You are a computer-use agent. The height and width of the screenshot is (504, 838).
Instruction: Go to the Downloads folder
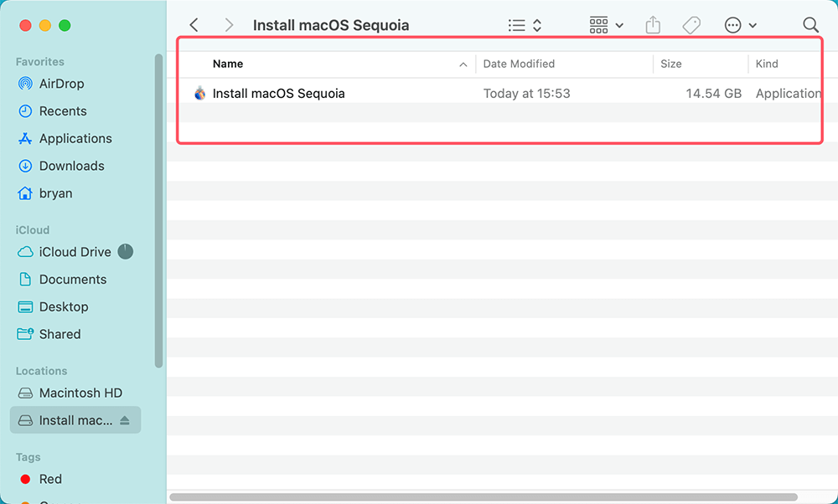(x=71, y=166)
